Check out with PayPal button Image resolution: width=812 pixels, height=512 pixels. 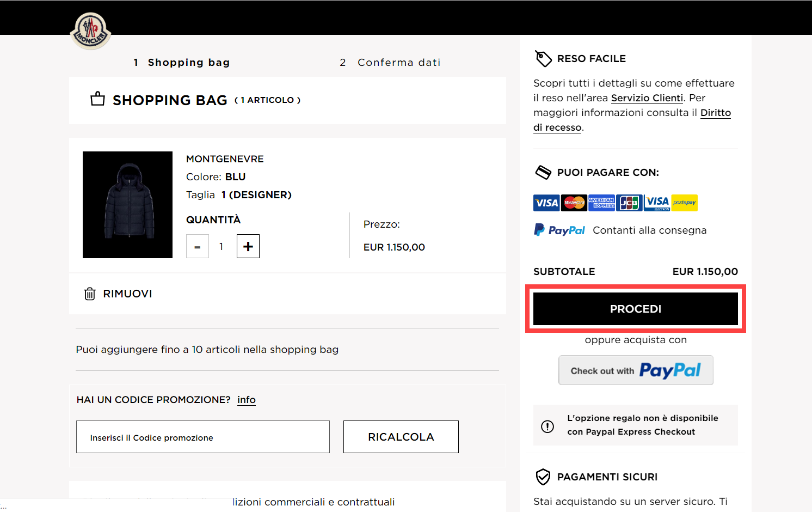(636, 370)
